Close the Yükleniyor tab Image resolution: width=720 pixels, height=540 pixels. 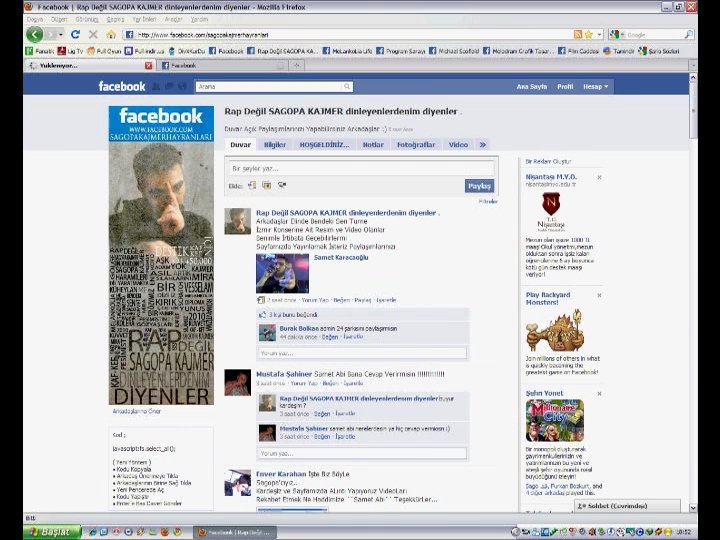click(148, 66)
